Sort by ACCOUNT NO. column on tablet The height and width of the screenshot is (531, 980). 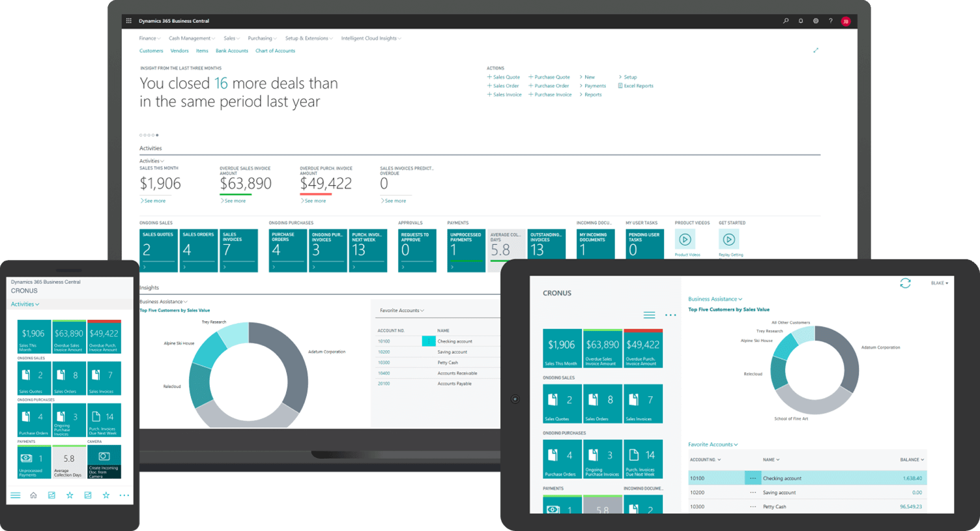pyautogui.click(x=705, y=460)
